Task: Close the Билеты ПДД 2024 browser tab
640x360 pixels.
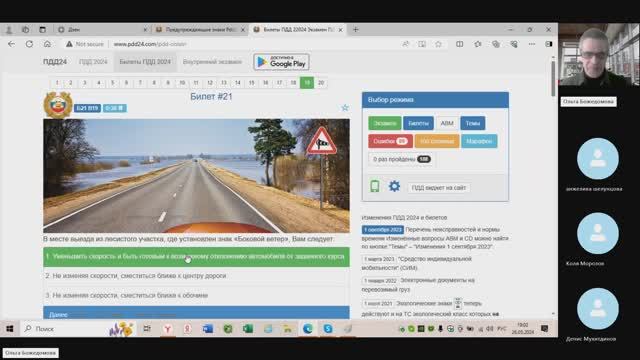Action: (x=340, y=30)
